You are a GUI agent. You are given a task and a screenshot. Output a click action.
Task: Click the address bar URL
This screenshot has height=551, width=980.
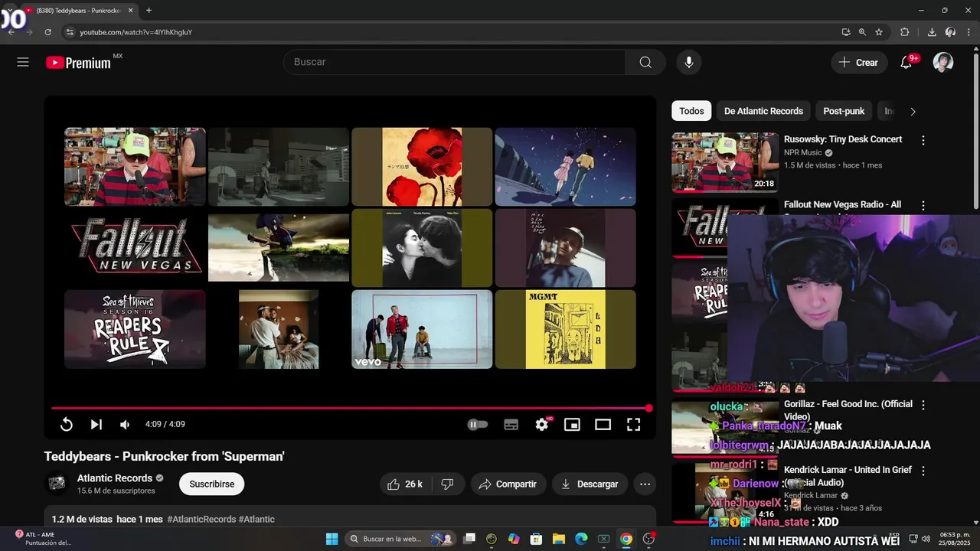coord(136,32)
